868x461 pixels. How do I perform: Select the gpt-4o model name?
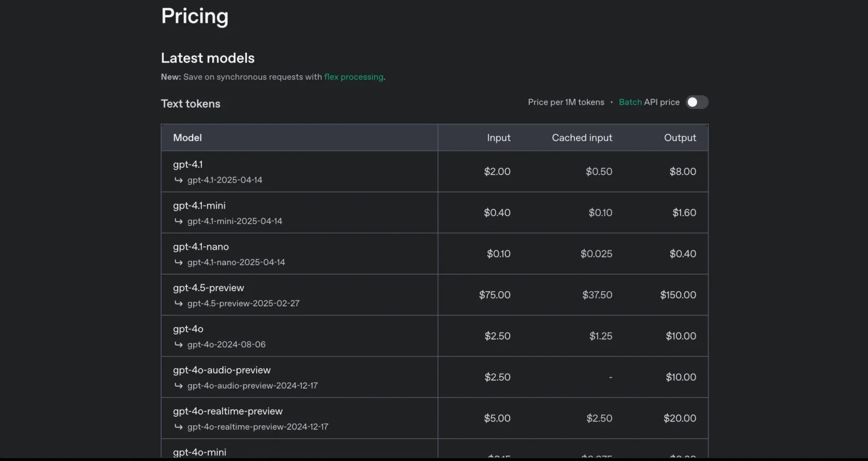coord(188,329)
